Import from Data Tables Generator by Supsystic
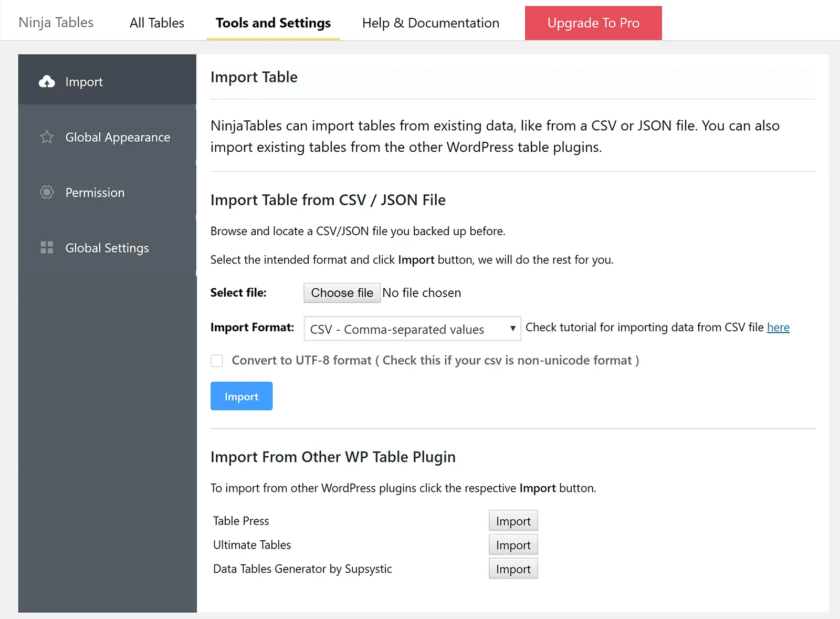Viewport: 840px width, 619px height. tap(513, 569)
